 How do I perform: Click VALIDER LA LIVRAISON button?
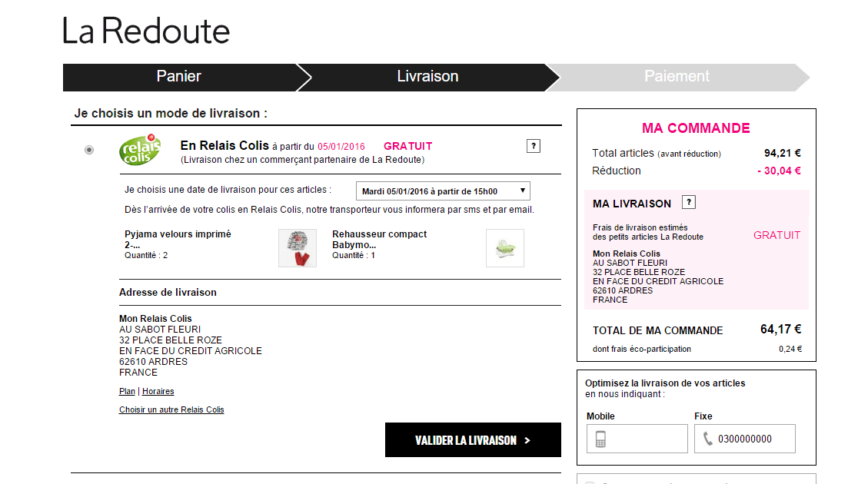click(472, 439)
